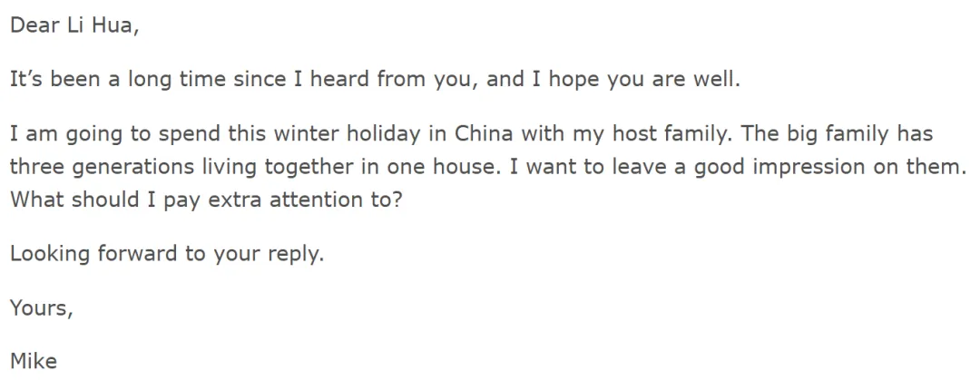Click the phrase "I hope you are well"
This screenshot has height=380, width=980.
pyautogui.click(x=630, y=80)
